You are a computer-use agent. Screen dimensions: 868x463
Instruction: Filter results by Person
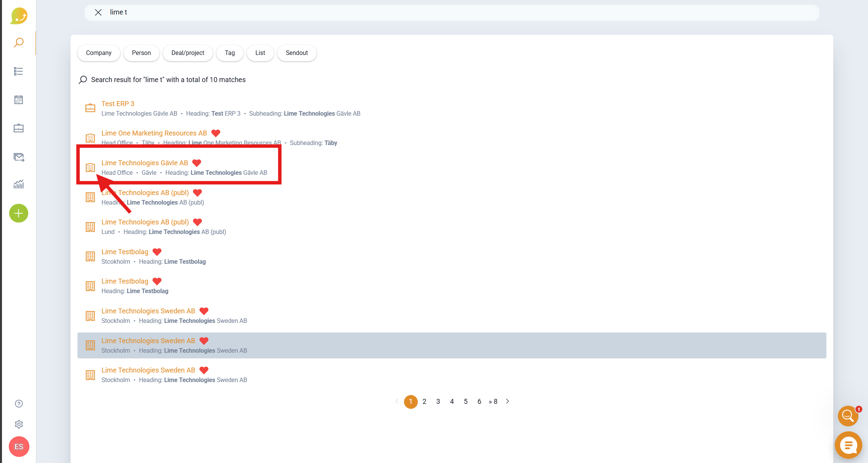tap(142, 53)
